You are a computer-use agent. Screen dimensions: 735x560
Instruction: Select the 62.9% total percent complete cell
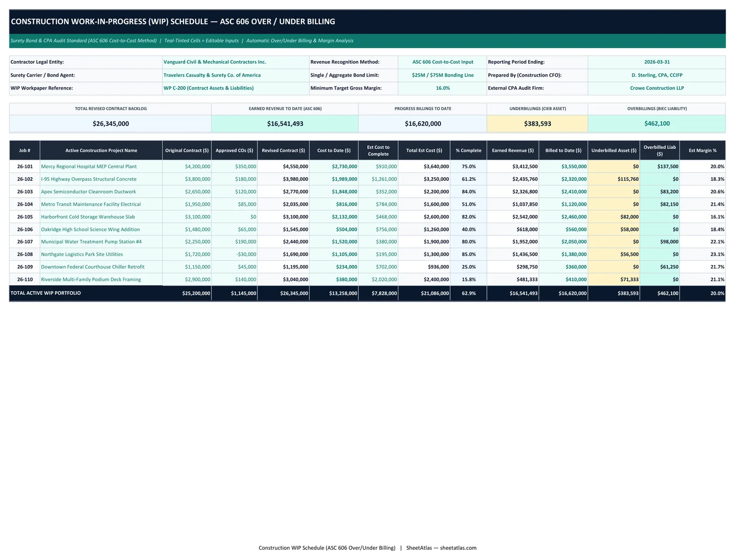[469, 293]
